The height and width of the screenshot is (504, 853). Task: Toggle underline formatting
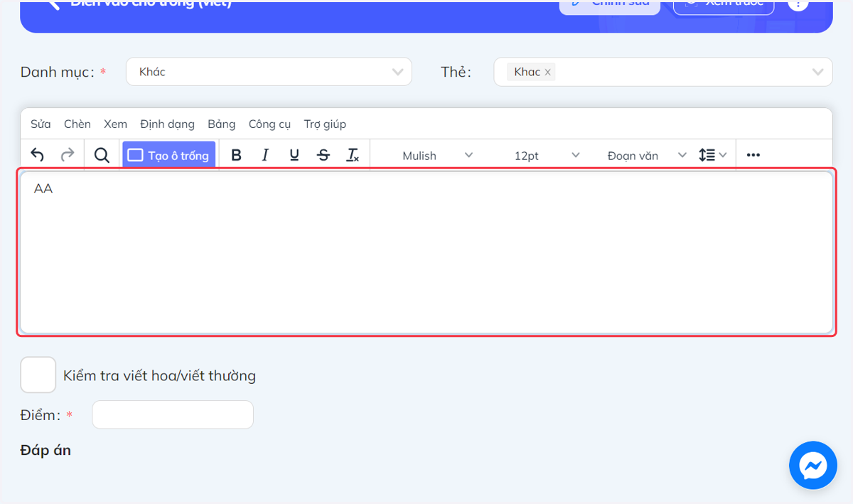click(294, 155)
